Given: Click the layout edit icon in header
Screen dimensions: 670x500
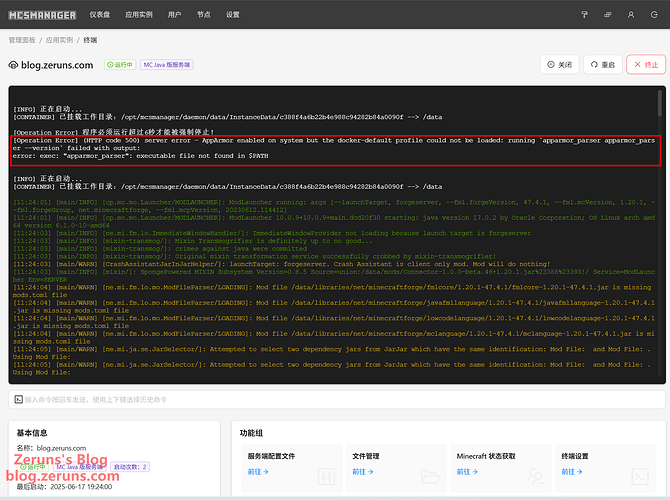Looking at the screenshot, I should pyautogui.click(x=608, y=15).
